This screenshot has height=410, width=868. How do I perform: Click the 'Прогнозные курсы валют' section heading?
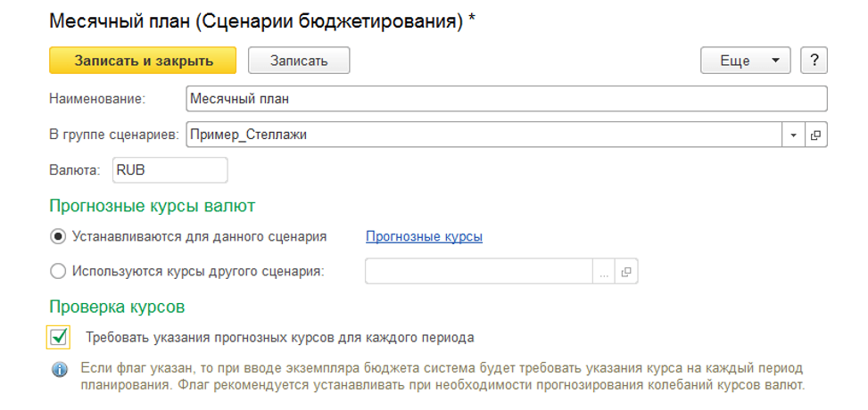tap(152, 206)
